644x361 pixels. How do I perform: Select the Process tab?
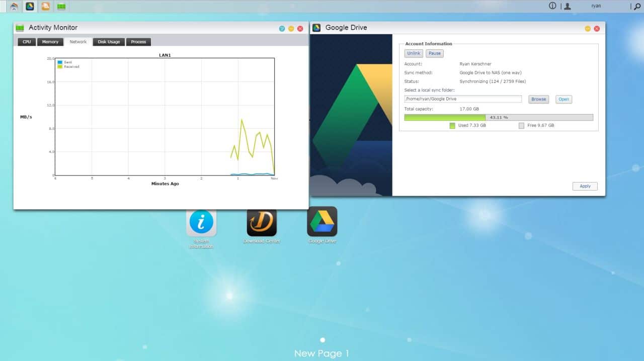[138, 42]
